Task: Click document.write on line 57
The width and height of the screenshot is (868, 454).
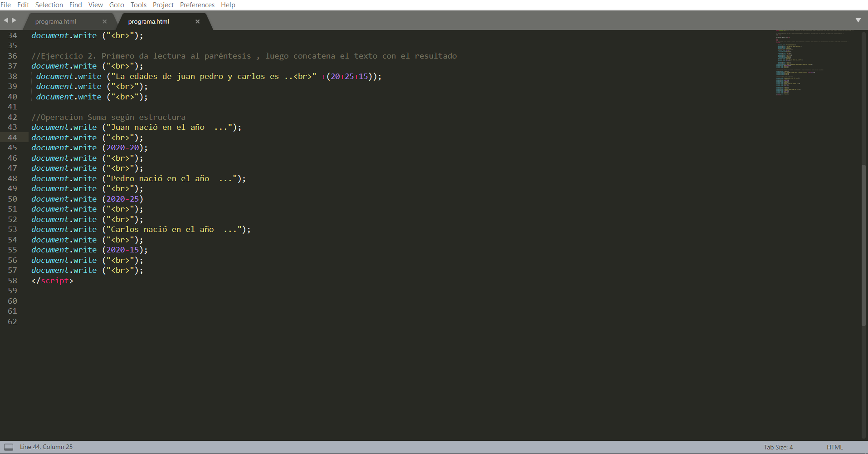Action: coord(64,270)
